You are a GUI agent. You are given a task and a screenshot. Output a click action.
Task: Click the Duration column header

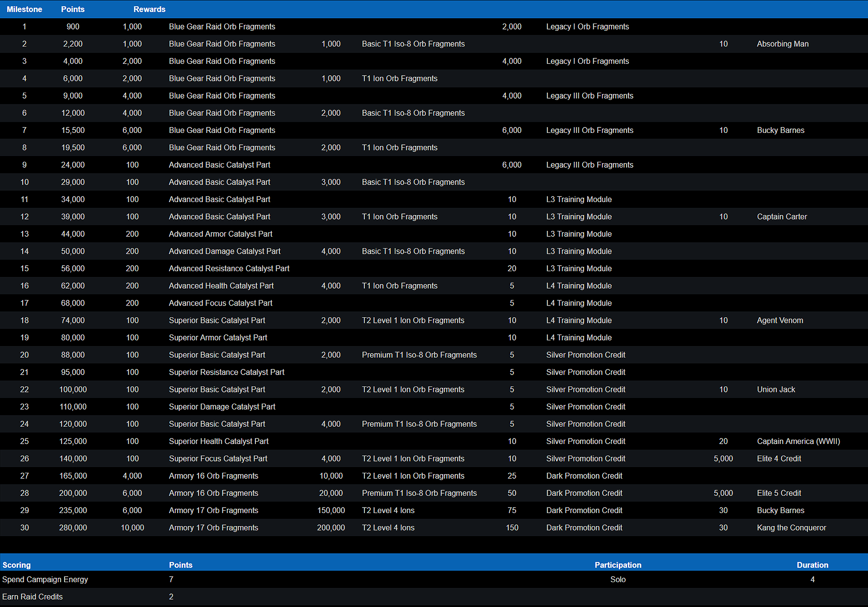pos(812,565)
